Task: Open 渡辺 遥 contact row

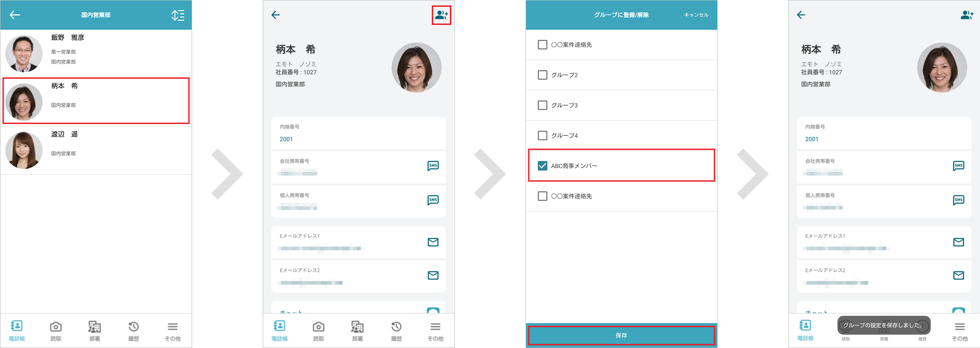Action: coord(96,150)
